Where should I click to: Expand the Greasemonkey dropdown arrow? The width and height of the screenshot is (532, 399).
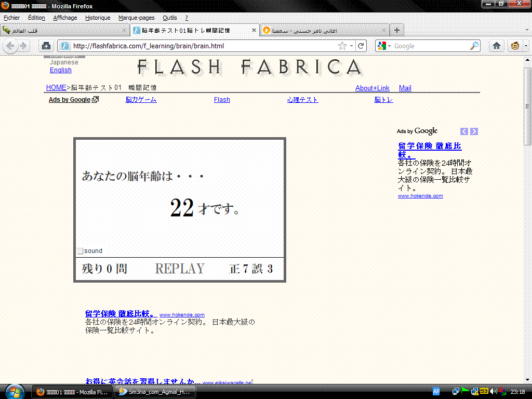[x=526, y=46]
